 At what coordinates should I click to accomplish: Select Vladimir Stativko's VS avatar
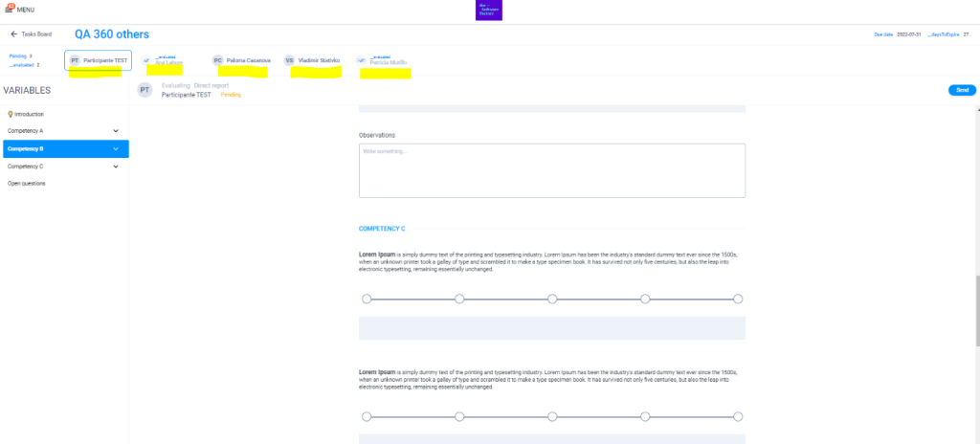(x=289, y=60)
